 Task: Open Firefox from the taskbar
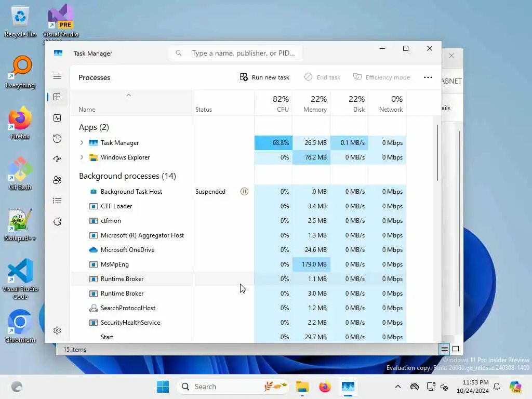[325, 387]
